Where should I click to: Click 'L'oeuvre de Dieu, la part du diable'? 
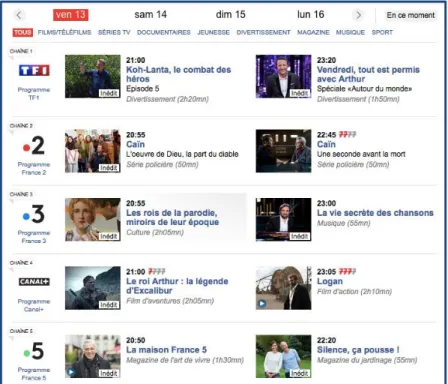[182, 154]
